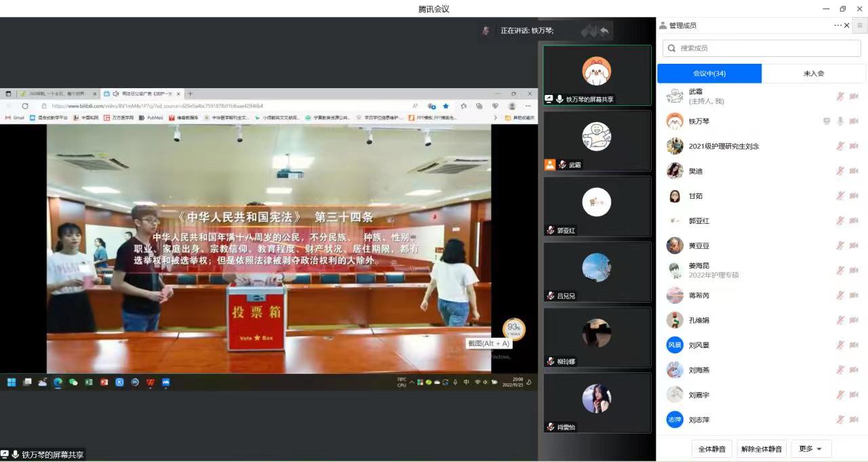Screen dimensions: 868x462
Task: Click WeChat icon in the shared taskbar
Action: click(x=73, y=383)
